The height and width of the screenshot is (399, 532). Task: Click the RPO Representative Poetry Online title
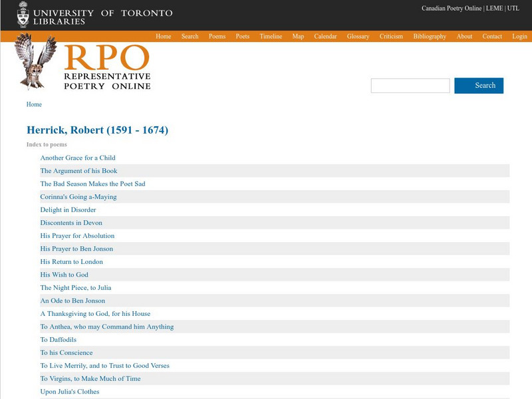pos(107,67)
